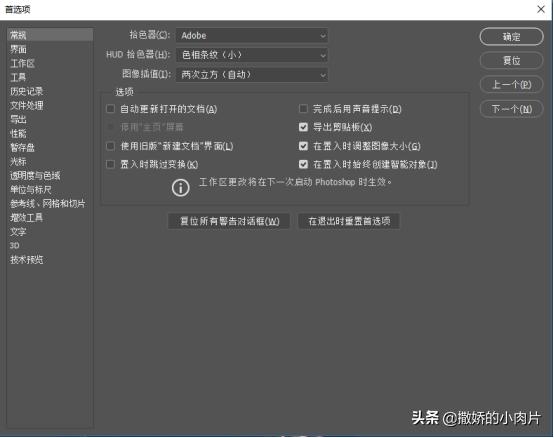Open the 导出 preferences category
554x438 pixels.
pyautogui.click(x=18, y=119)
